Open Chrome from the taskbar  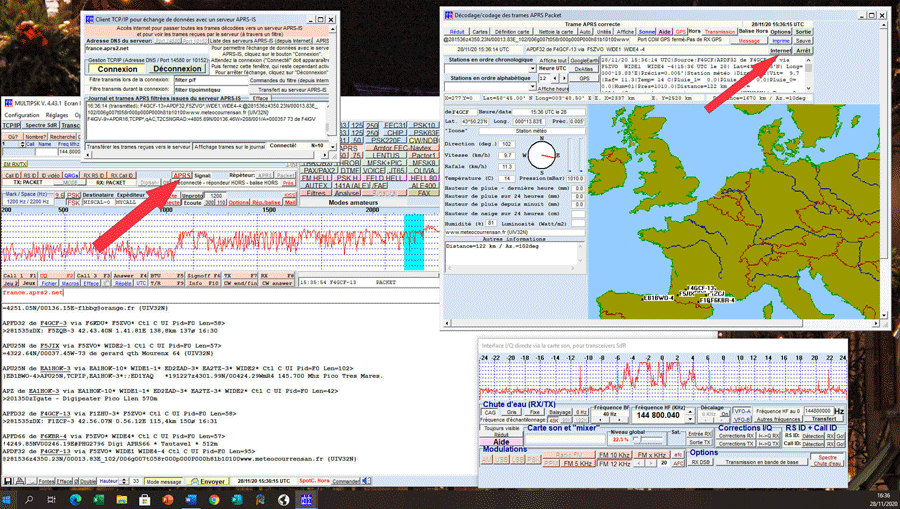click(x=214, y=500)
